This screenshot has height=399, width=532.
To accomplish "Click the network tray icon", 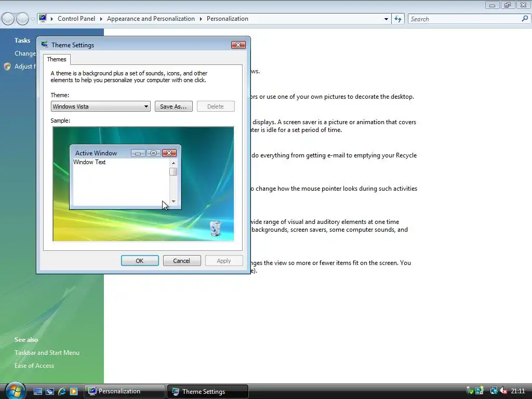I will 494,391.
